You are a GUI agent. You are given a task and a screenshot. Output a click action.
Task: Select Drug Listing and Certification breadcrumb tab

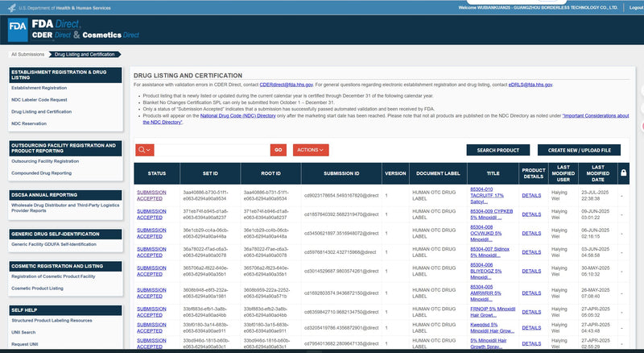(x=85, y=54)
